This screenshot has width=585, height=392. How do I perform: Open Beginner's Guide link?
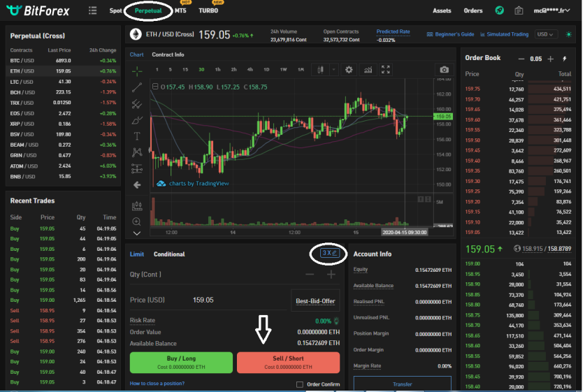coord(450,34)
